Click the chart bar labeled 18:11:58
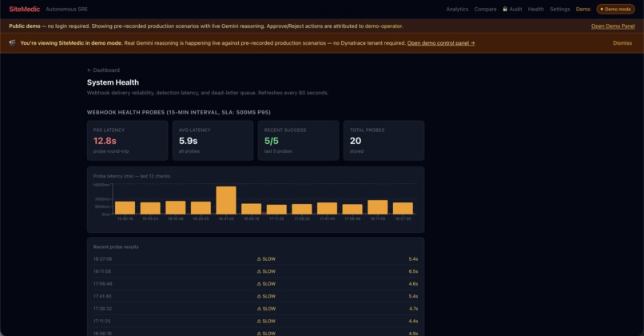Image resolution: width=644 pixels, height=336 pixels. coord(377,207)
